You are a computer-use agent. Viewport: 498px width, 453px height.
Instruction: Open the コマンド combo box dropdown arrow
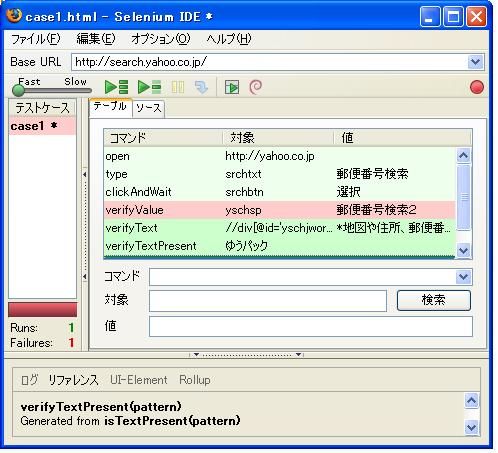pos(464,277)
